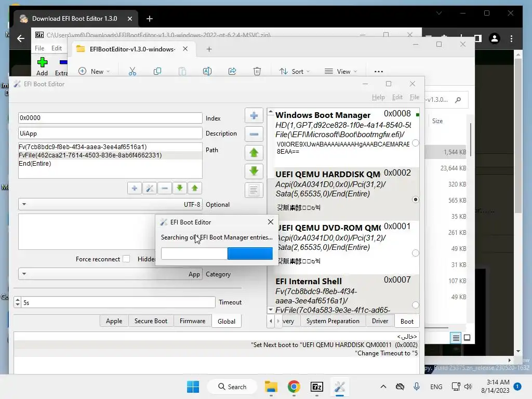The image size is (532, 399).
Task: Switch to System Preparation tab
Action: pyautogui.click(x=333, y=321)
